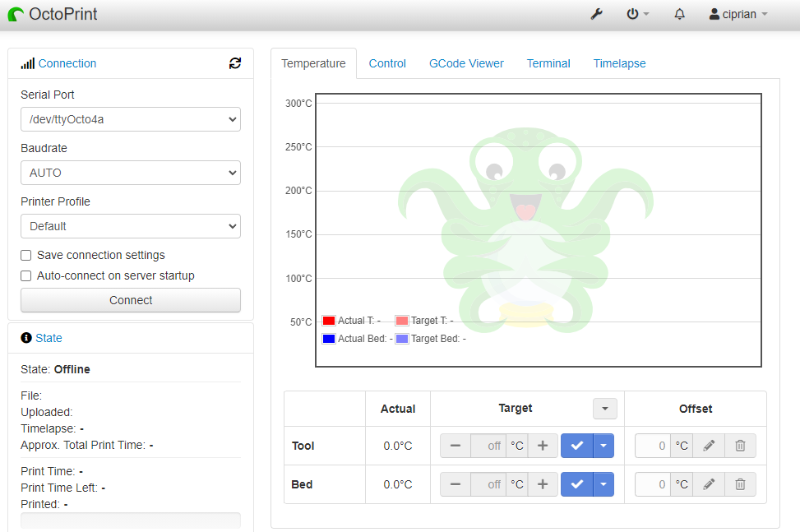This screenshot has height=532, width=800.
Task: Click the State: Offline text
Action: coord(55,369)
